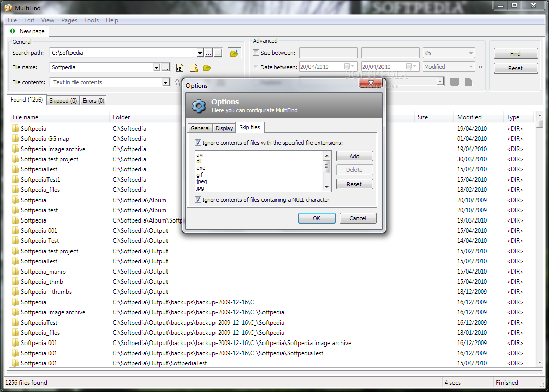Open the Search path dropdown arrow
The width and height of the screenshot is (549, 392).
coord(200,53)
